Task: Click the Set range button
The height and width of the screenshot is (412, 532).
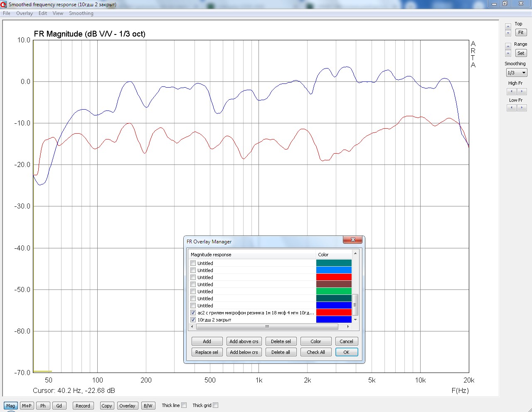Action: [521, 53]
